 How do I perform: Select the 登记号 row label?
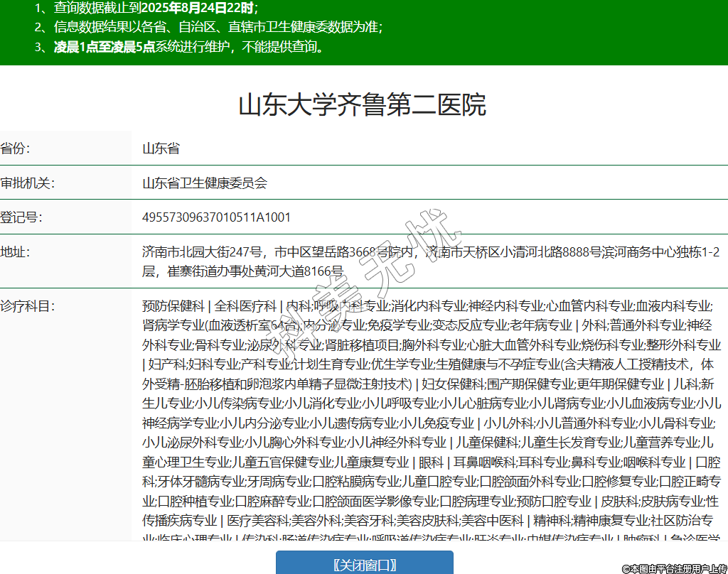coord(21,217)
